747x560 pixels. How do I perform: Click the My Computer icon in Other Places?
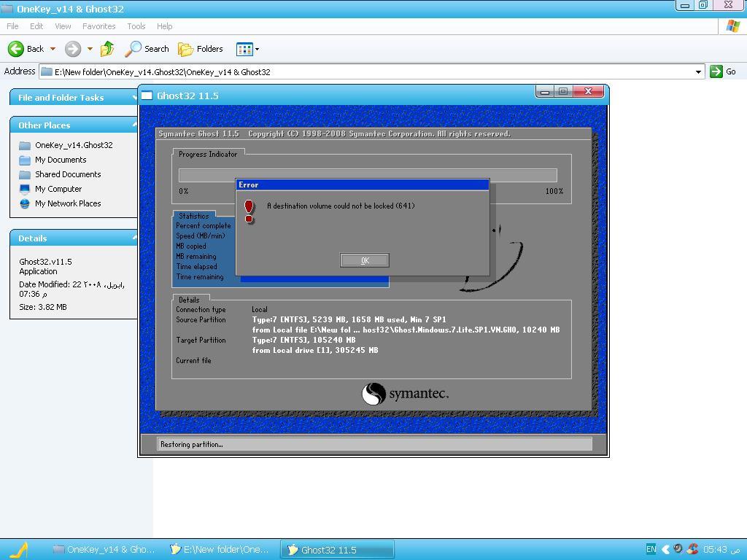[25, 189]
